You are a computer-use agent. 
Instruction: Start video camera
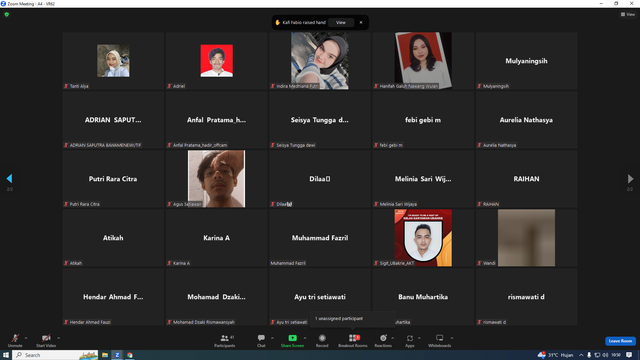(x=46, y=340)
